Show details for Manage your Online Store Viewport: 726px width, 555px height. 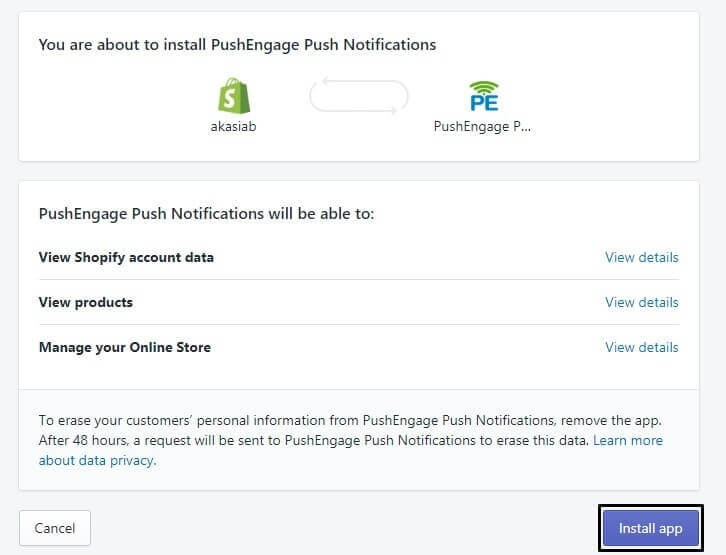tap(641, 347)
